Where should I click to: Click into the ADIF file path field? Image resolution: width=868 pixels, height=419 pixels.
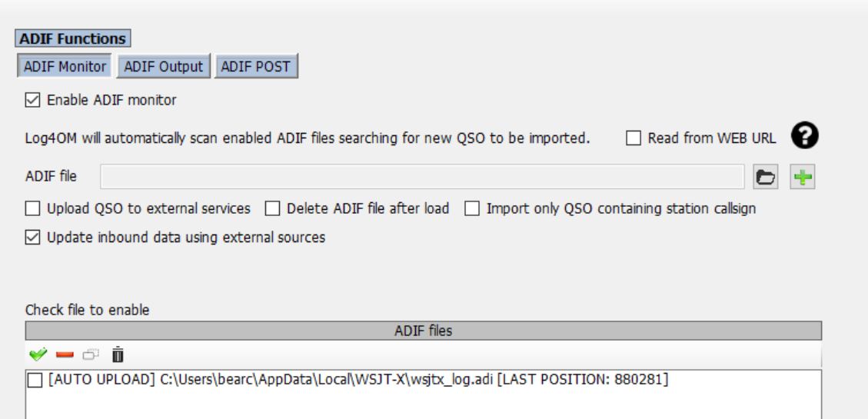tap(422, 177)
